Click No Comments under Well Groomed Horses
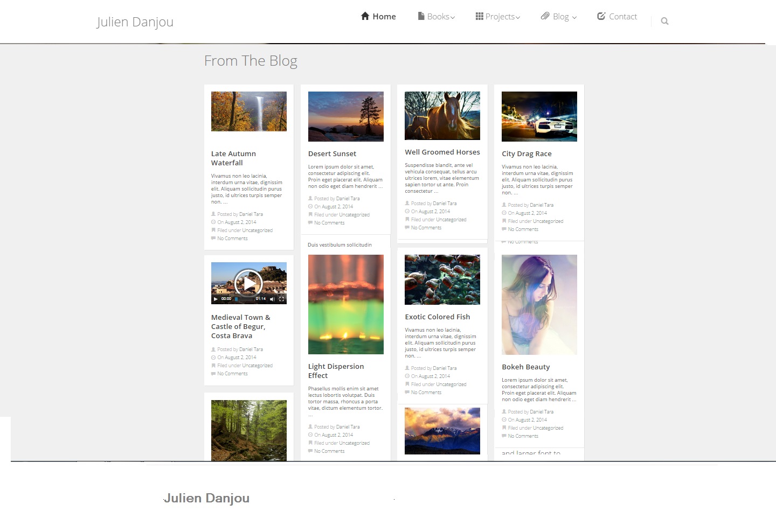 (x=426, y=228)
